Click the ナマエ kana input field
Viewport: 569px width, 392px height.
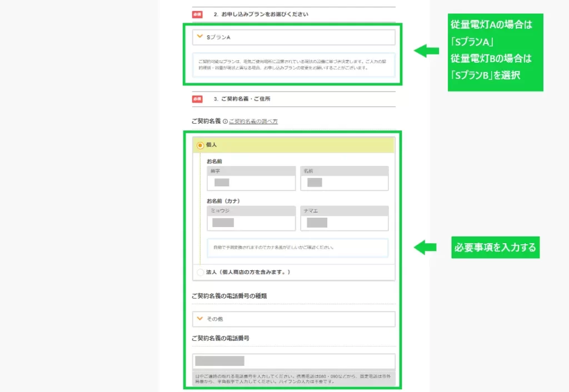coord(345,223)
